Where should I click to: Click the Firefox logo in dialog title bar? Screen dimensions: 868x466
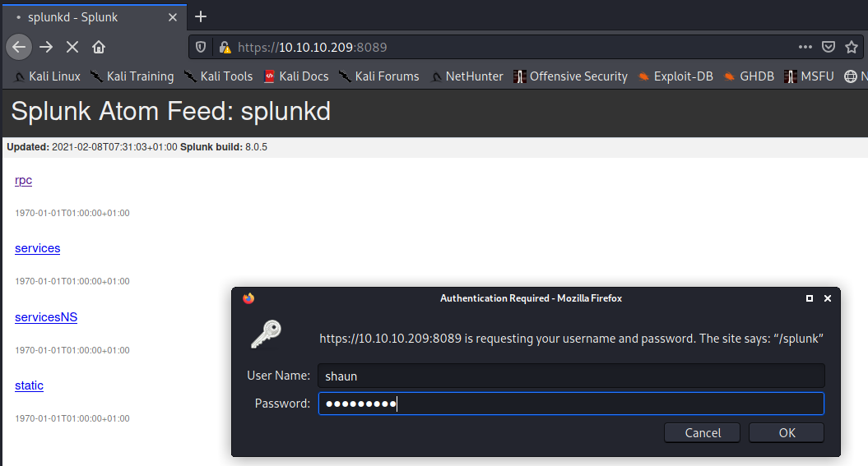(248, 298)
